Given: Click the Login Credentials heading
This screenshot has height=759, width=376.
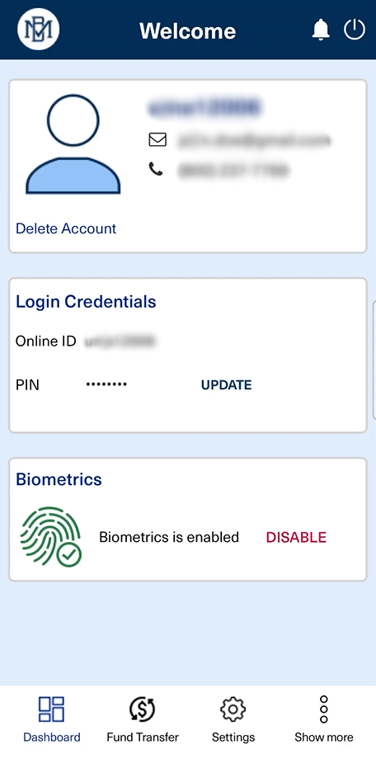Looking at the screenshot, I should coord(86,302).
